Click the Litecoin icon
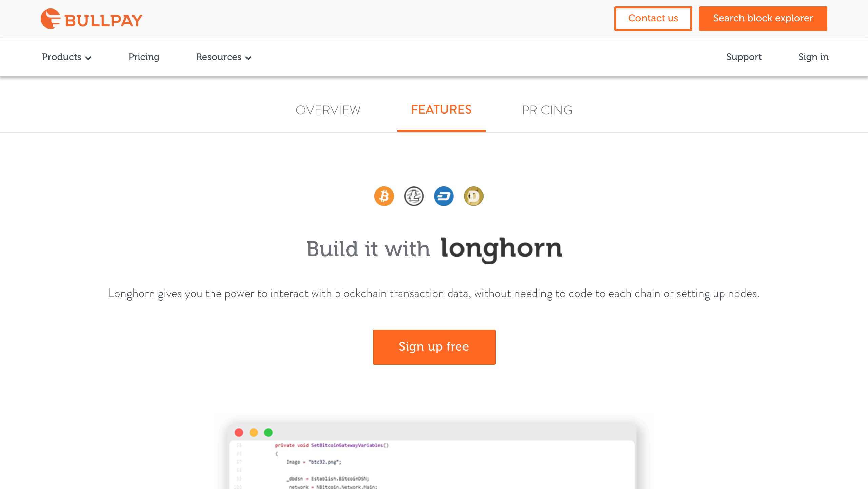Image resolution: width=868 pixels, height=489 pixels. 414,196
